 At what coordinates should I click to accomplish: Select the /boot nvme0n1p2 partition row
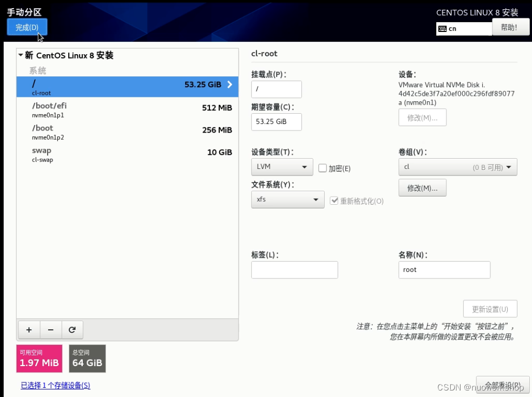coord(127,132)
